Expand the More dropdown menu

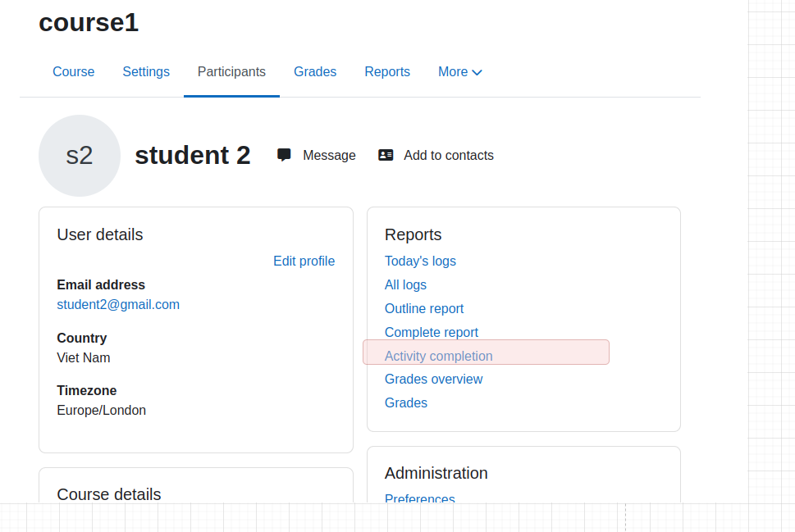coord(460,72)
